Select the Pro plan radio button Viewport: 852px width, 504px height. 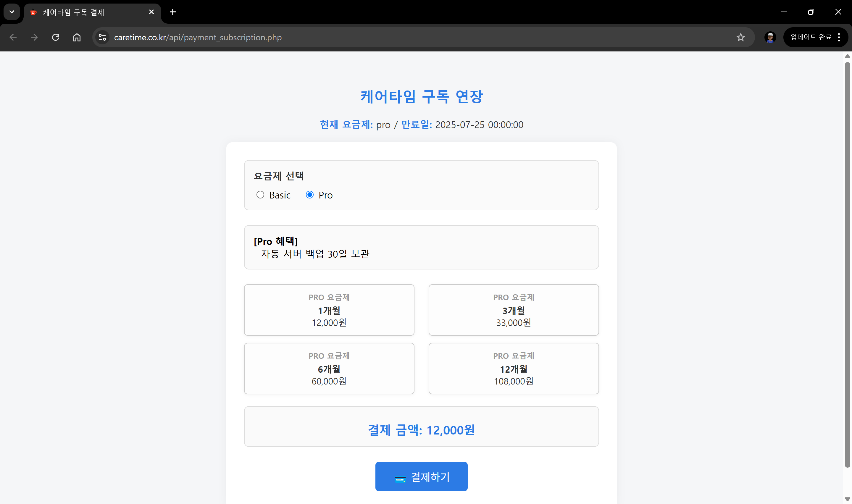(x=309, y=195)
